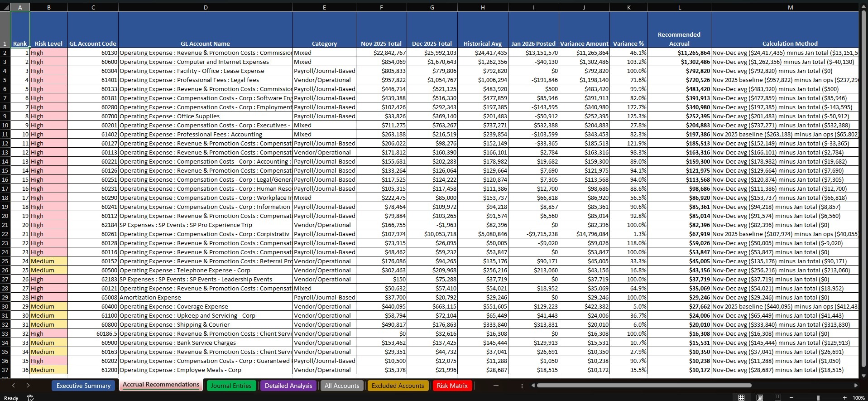This screenshot has width=868, height=401.
Task: Open accessibility checker status icon
Action: 30,398
